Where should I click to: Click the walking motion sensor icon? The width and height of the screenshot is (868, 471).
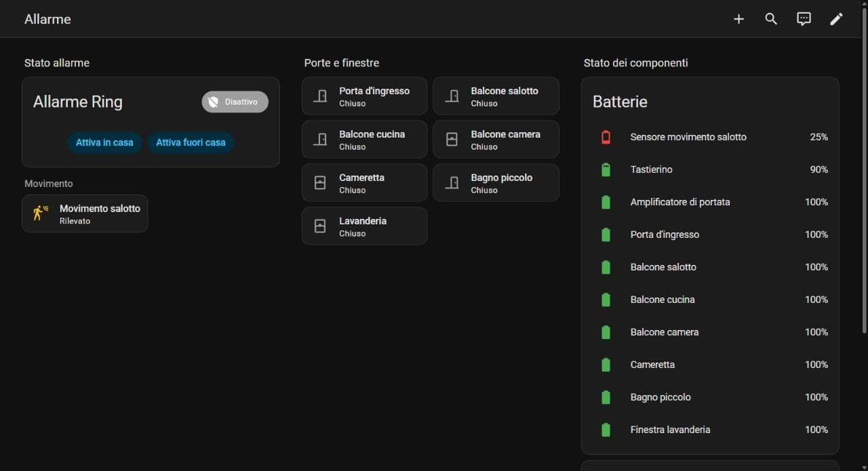click(41, 213)
